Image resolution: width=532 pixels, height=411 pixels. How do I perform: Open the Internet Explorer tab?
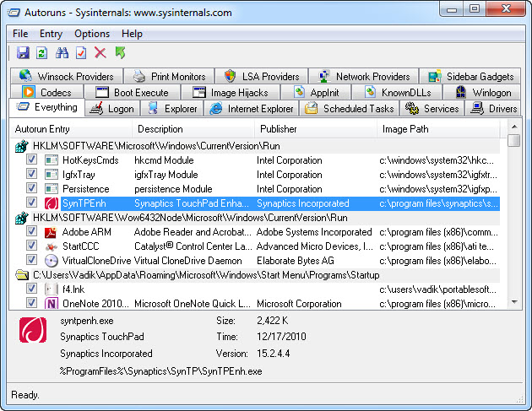coord(251,109)
